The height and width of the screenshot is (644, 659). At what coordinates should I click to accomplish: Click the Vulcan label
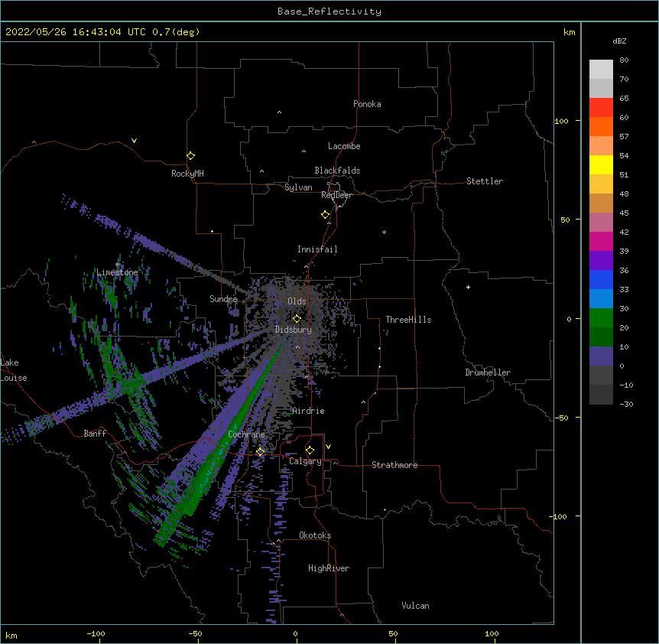coord(415,606)
